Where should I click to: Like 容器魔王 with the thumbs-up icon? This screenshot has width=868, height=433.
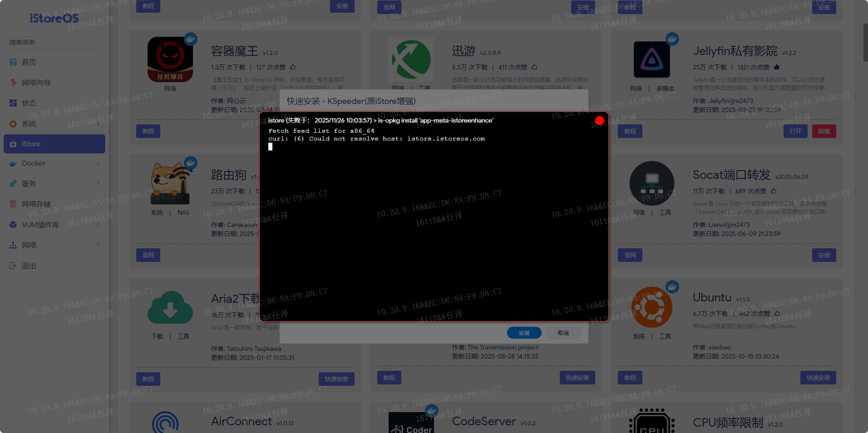coord(293,67)
